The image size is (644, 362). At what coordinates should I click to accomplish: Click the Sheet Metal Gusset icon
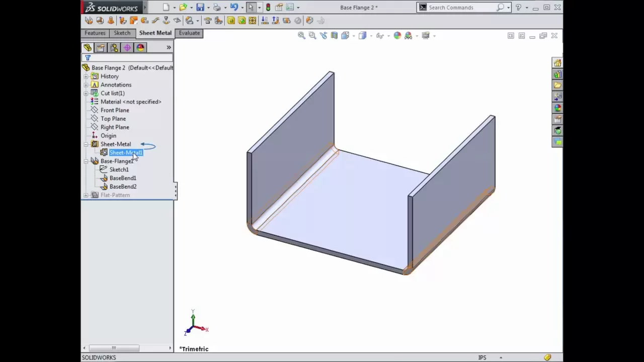click(218, 21)
